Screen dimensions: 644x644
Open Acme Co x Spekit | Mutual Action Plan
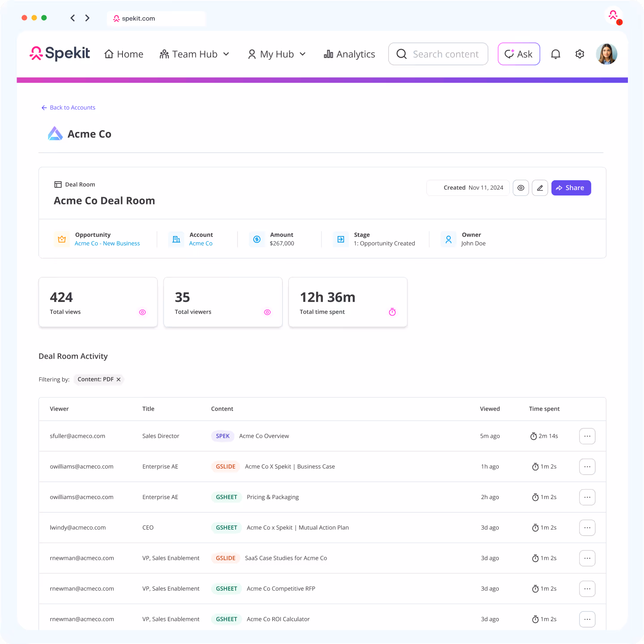coord(298,528)
